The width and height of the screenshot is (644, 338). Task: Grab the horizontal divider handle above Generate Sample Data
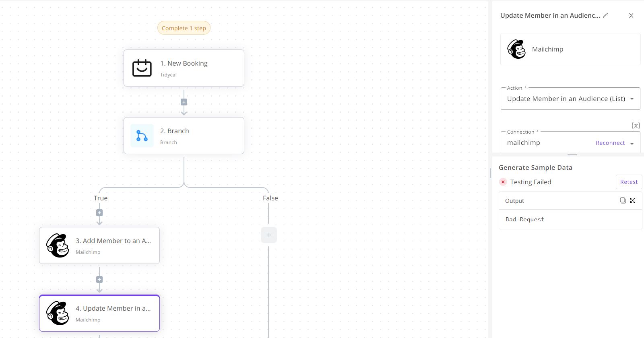(572, 155)
